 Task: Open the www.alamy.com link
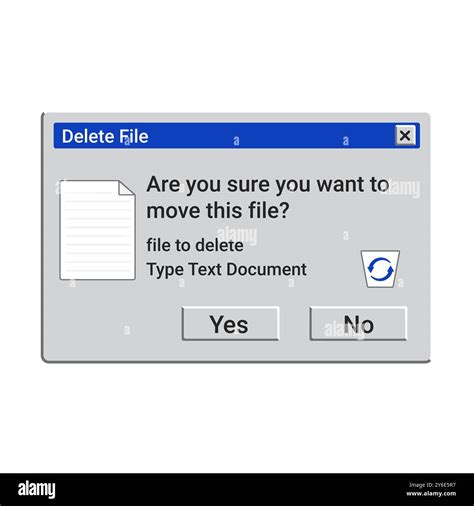click(431, 493)
